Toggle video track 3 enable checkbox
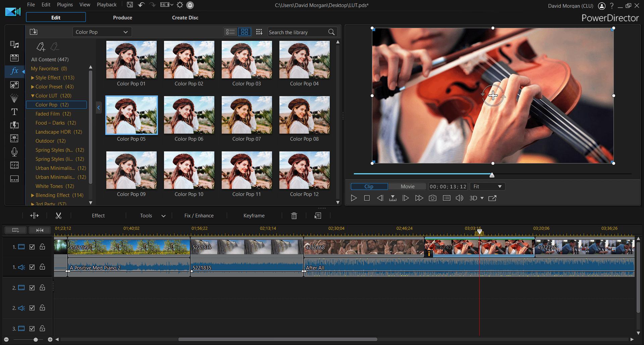The image size is (644, 345). click(x=32, y=329)
